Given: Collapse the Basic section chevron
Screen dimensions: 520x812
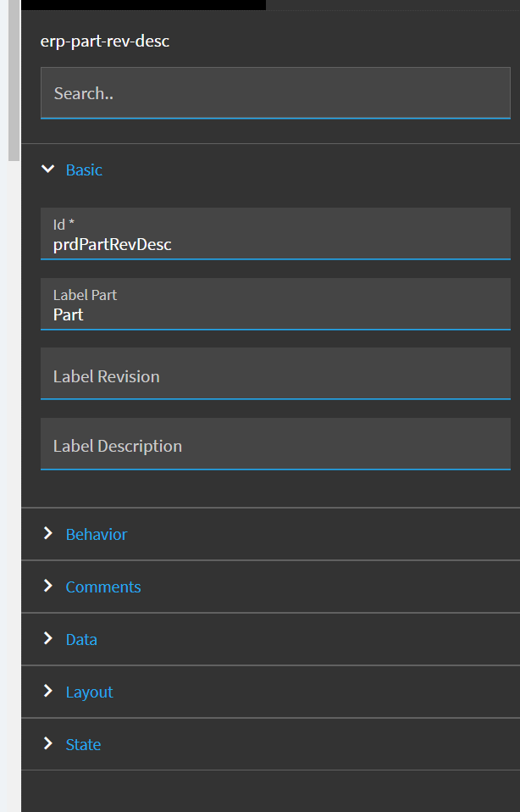Looking at the screenshot, I should tap(47, 170).
